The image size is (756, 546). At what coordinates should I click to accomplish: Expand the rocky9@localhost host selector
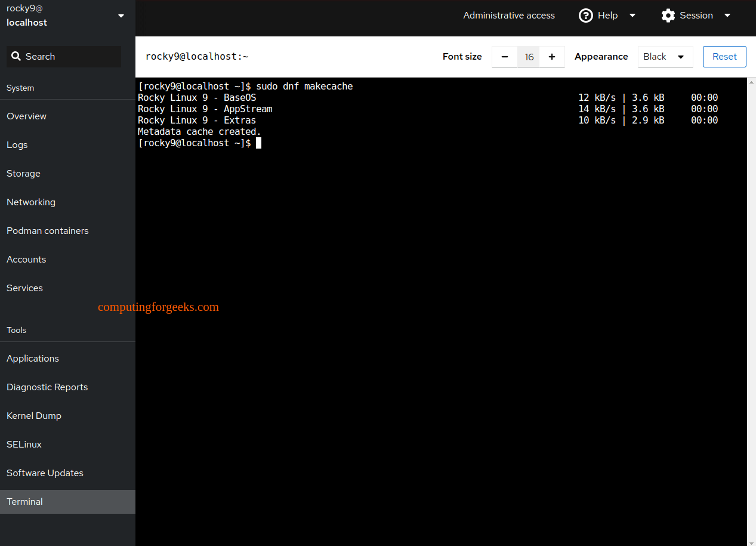121,16
